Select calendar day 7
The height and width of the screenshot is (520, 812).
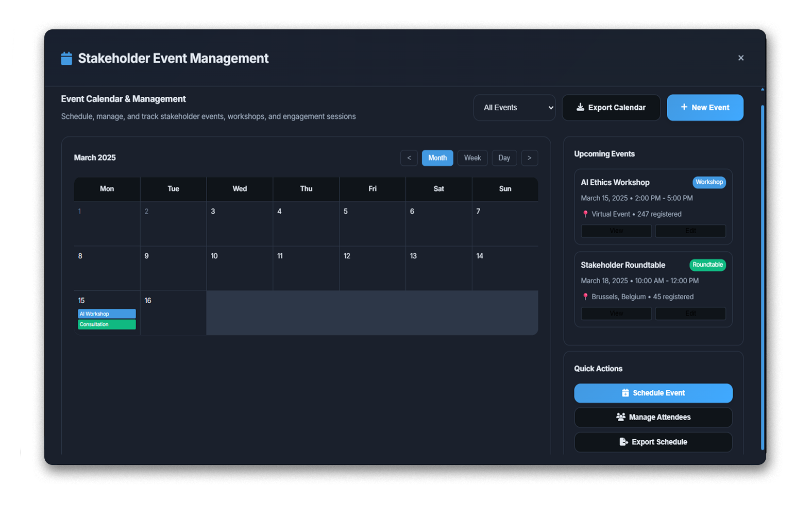[505, 223]
